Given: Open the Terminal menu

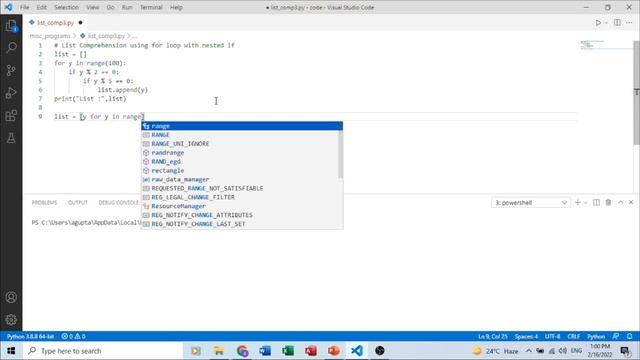Looking at the screenshot, I should pyautogui.click(x=151, y=7).
